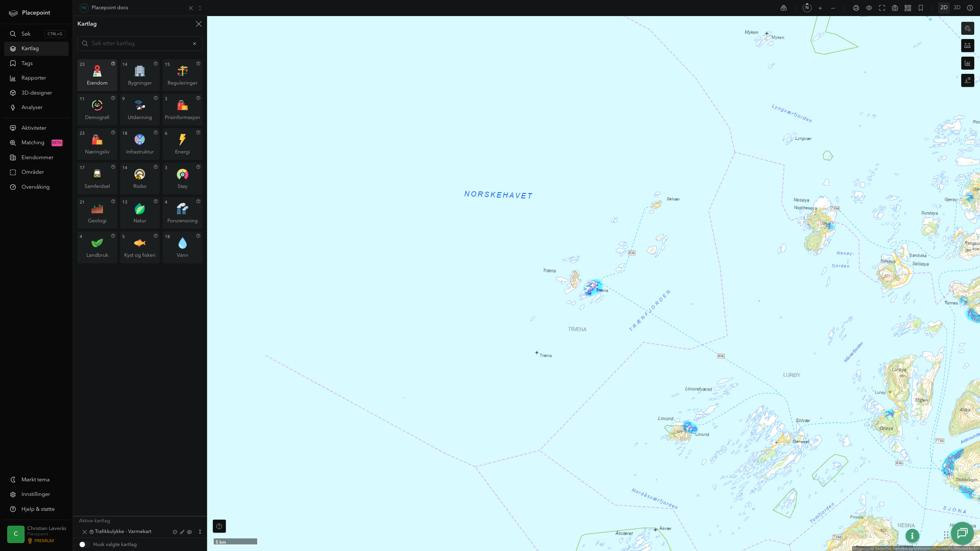Image resolution: width=980 pixels, height=551 pixels.
Task: Open the Risiko layer category
Action: coord(140,178)
